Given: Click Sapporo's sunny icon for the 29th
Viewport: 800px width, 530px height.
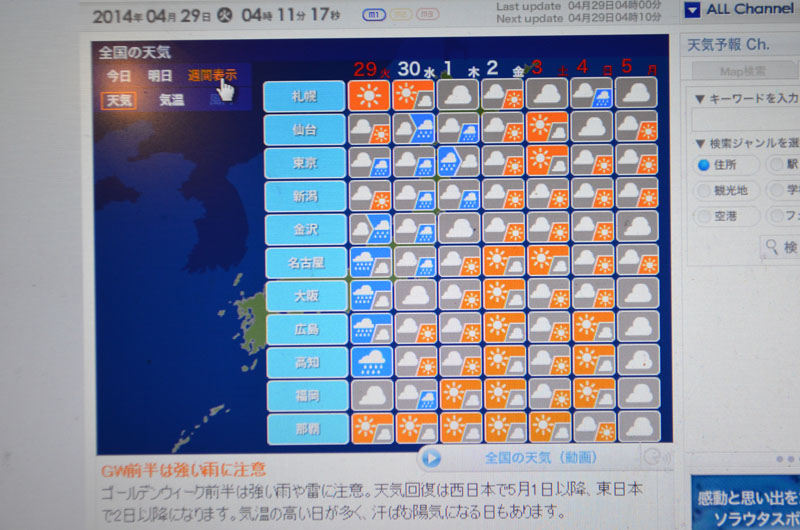Looking at the screenshot, I should (x=368, y=96).
